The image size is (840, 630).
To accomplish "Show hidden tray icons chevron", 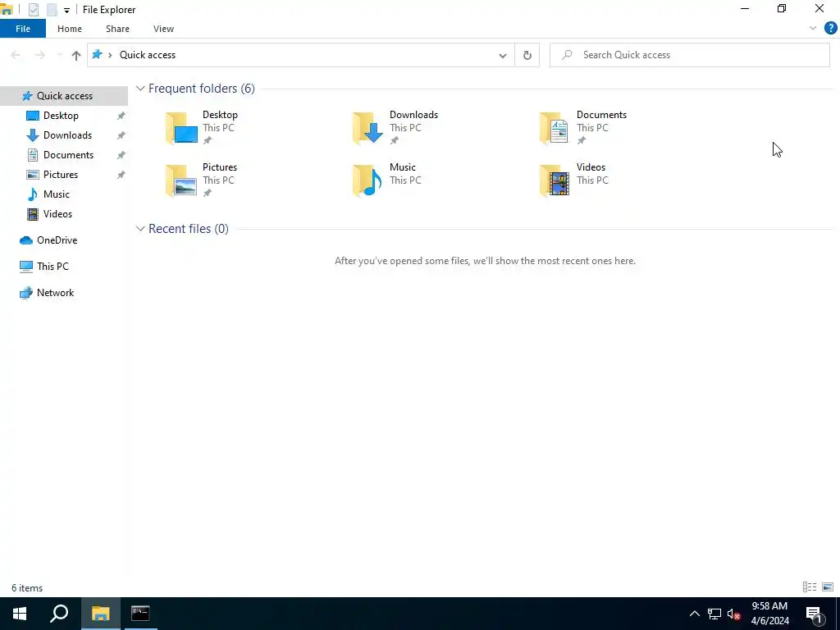I will (x=694, y=614).
